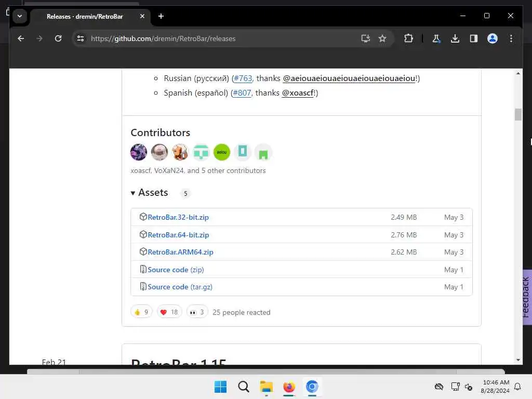Click the first contributor avatar
Viewport: 532px width, 399px height.
[x=138, y=152]
